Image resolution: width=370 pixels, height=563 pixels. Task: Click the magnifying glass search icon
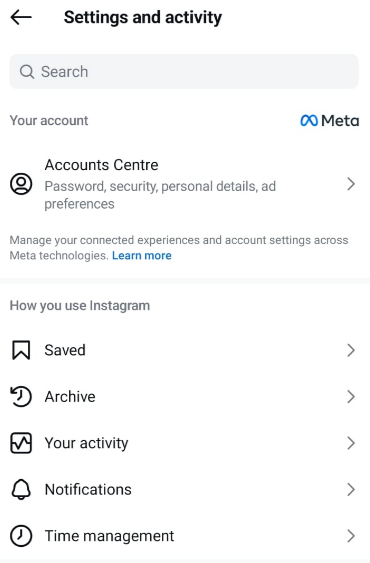tap(27, 72)
